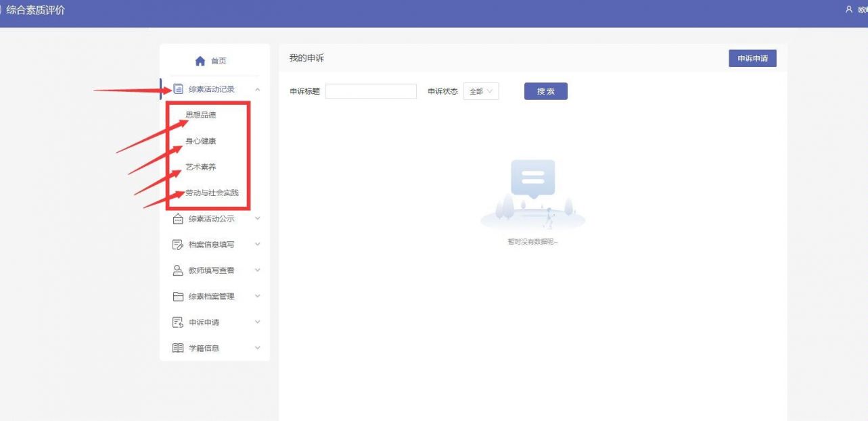Click the 申诉申请 sidebar icon
Screen dimensions: 868x421
pos(177,322)
